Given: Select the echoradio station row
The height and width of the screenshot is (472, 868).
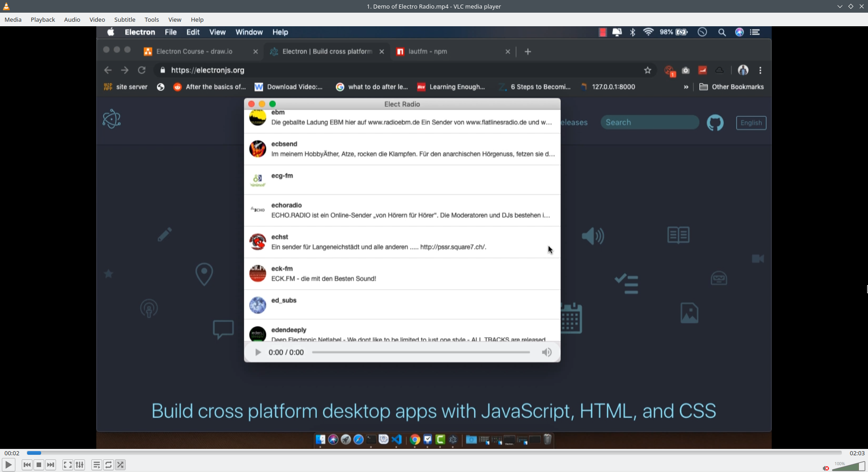Looking at the screenshot, I should pyautogui.click(x=402, y=210).
